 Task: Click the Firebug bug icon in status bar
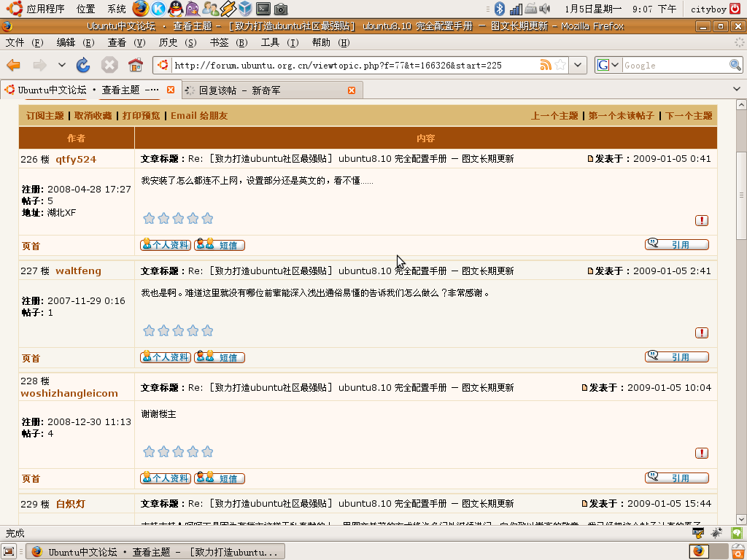point(717,533)
